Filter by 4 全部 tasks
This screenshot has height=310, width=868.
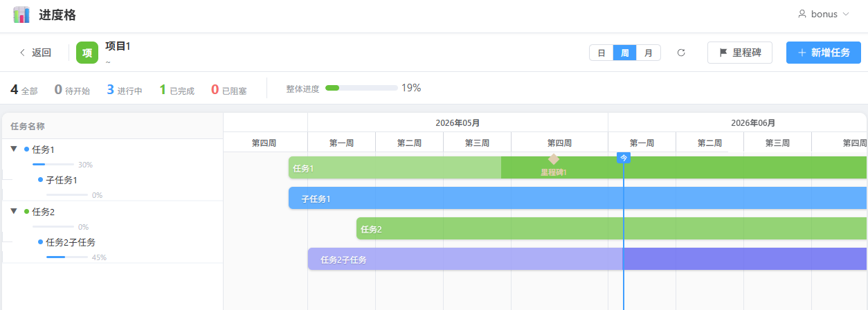click(x=24, y=89)
